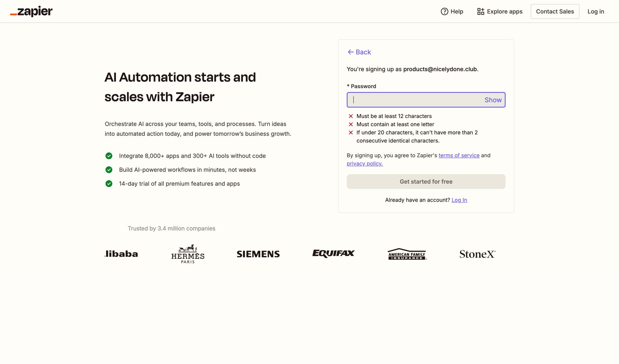Image resolution: width=619 pixels, height=364 pixels.
Task: Click Log In below the signup button
Action: click(x=459, y=200)
